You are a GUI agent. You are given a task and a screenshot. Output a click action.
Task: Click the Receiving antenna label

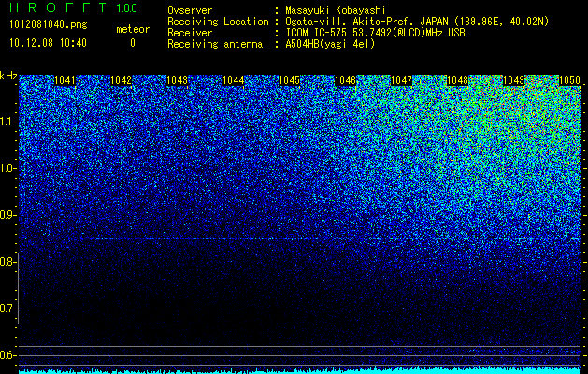[215, 44]
